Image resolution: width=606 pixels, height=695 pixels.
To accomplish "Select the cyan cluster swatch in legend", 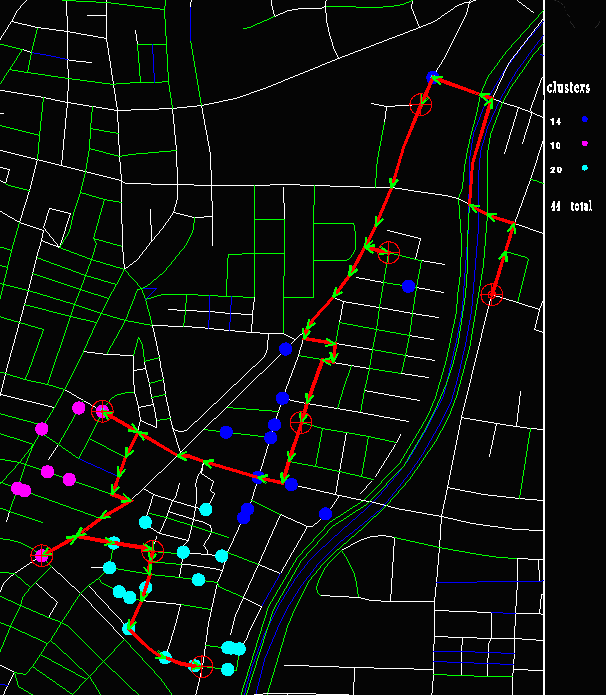I will tap(585, 168).
